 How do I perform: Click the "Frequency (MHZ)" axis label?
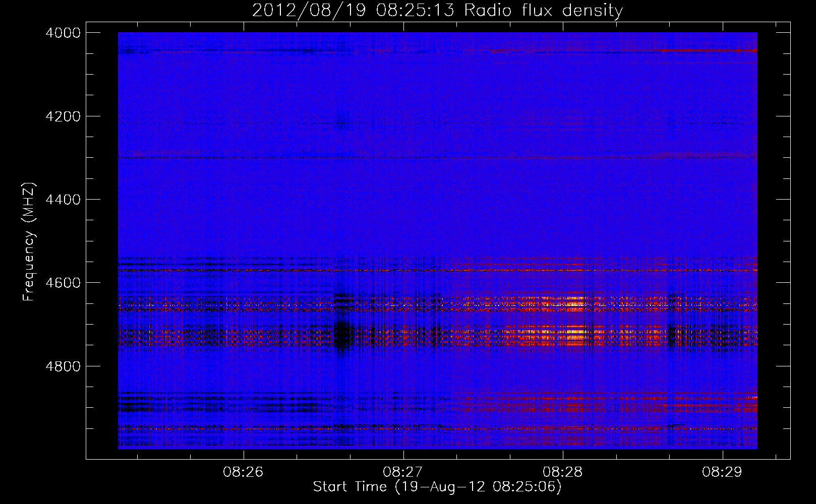click(29, 242)
